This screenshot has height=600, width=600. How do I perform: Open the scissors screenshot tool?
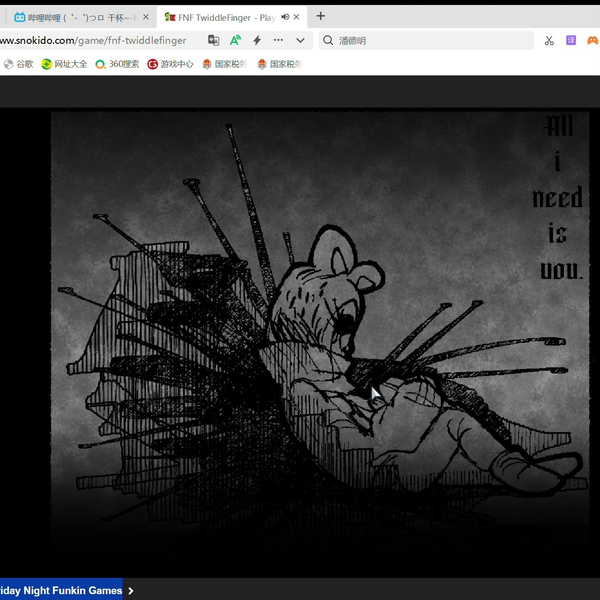(549, 41)
